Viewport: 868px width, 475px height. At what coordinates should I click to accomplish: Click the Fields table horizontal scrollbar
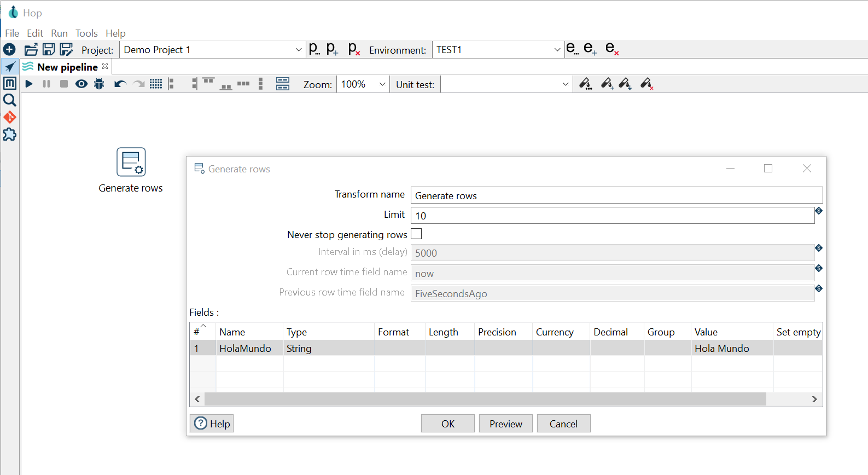click(485, 399)
